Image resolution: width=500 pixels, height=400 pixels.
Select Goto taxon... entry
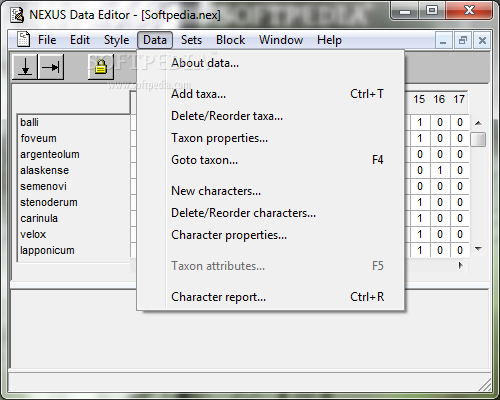271,160
